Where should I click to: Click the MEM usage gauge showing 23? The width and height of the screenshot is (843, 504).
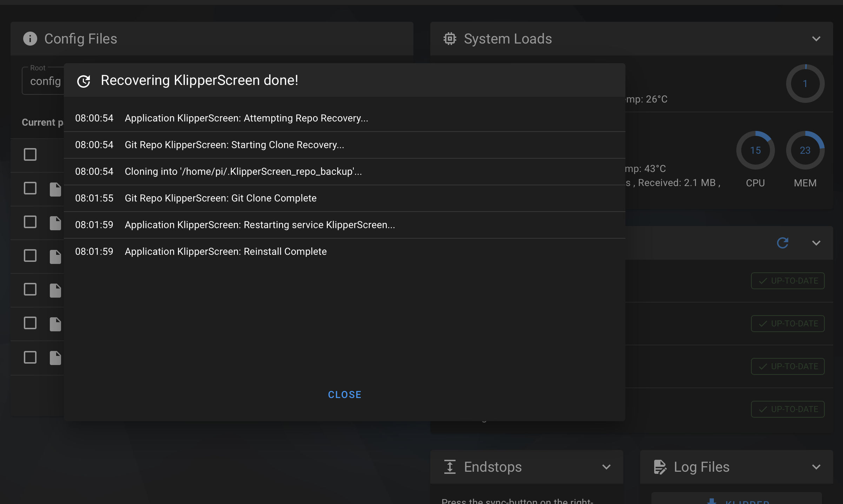805,150
